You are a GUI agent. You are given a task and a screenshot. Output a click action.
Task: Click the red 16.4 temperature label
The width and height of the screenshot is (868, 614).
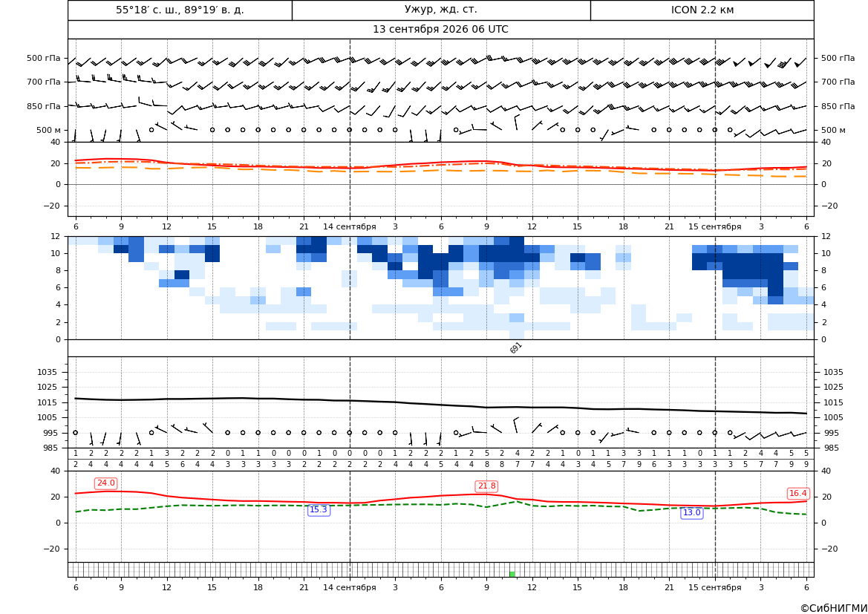pyautogui.click(x=797, y=493)
